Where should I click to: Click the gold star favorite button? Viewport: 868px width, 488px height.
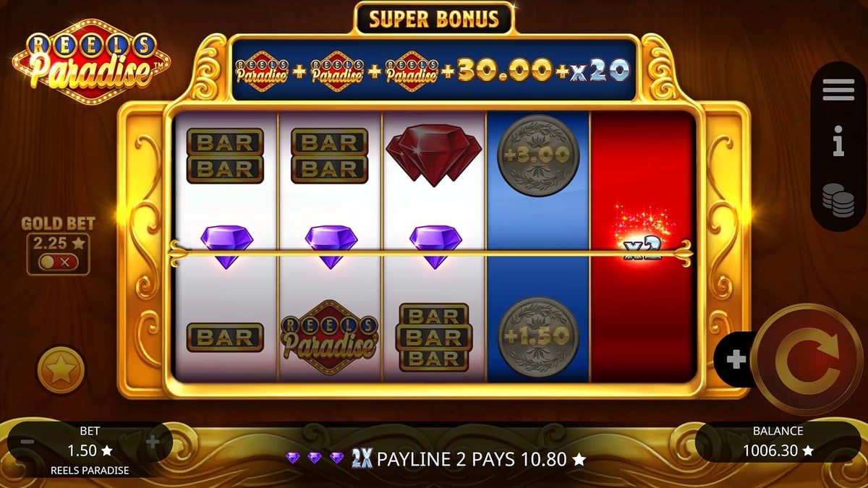click(x=61, y=370)
